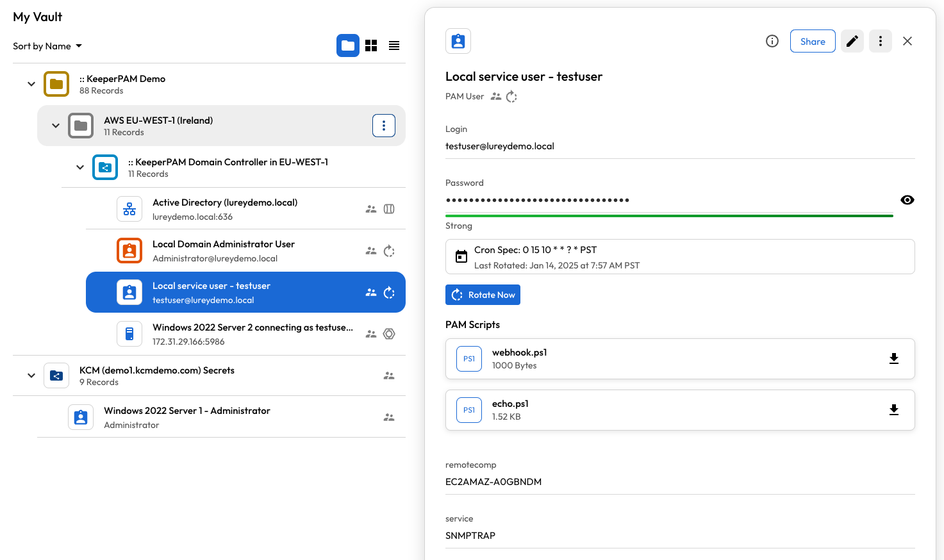Open the Sort by Name dropdown
The height and width of the screenshot is (560, 944).
47,46
